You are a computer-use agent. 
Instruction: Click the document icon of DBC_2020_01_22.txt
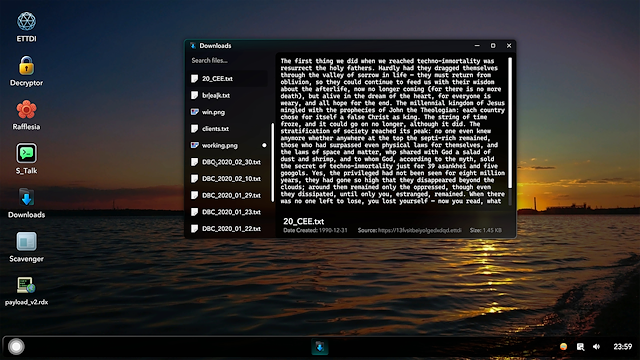point(195,229)
